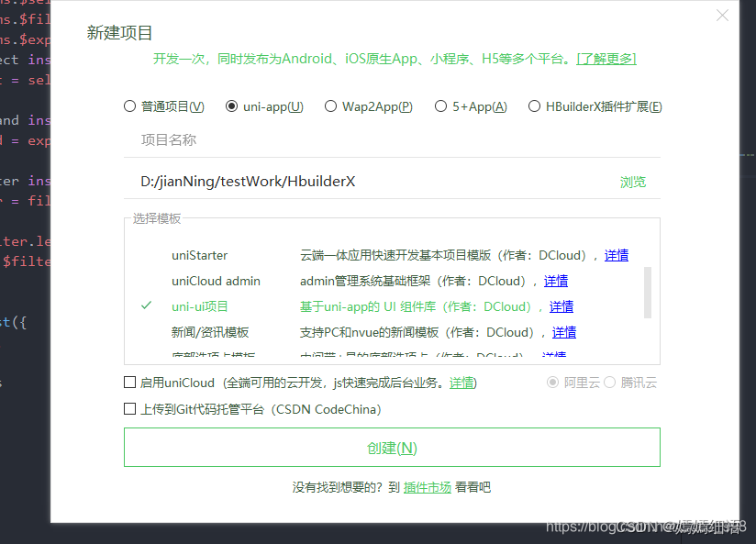Click the template list scrollbar
756x544 pixels.
(648, 293)
